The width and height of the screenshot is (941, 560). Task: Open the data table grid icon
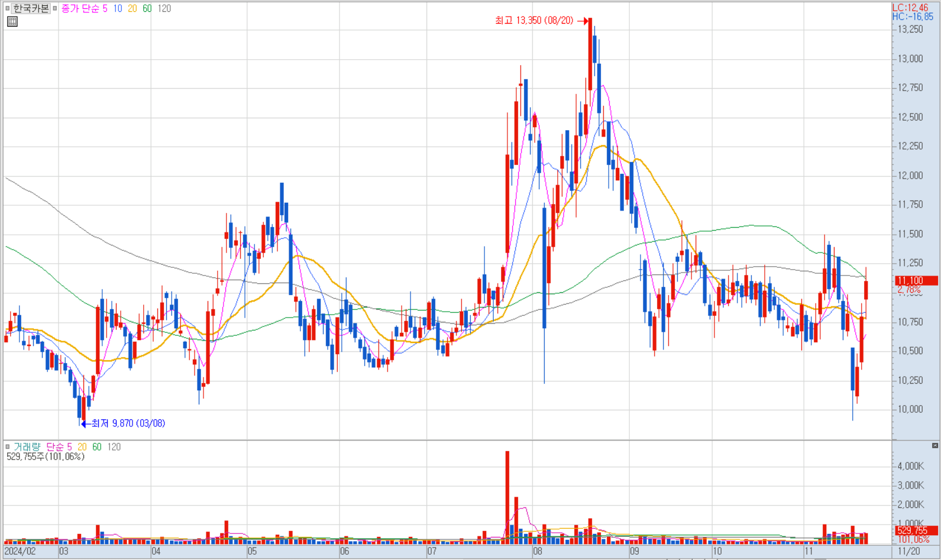tap(12, 22)
